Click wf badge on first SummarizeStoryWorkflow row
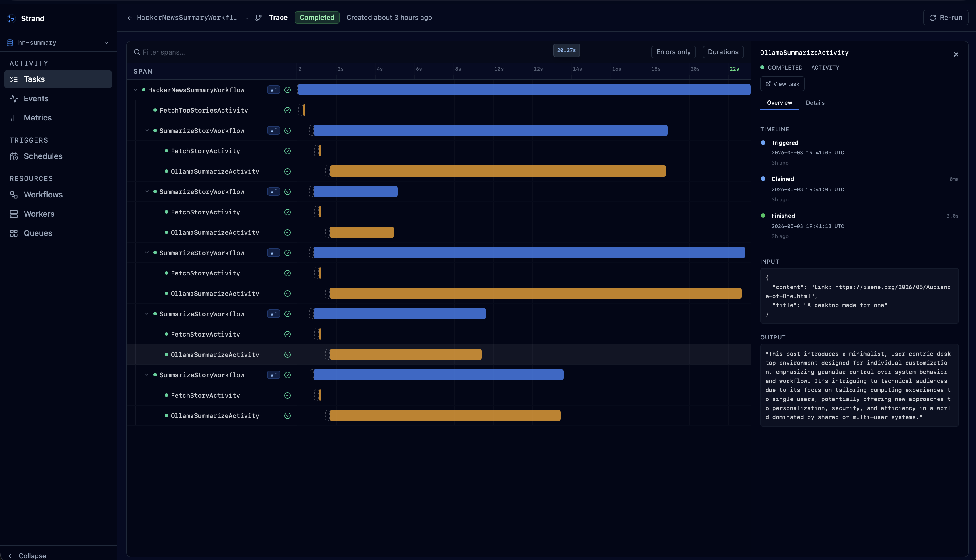 [273, 131]
